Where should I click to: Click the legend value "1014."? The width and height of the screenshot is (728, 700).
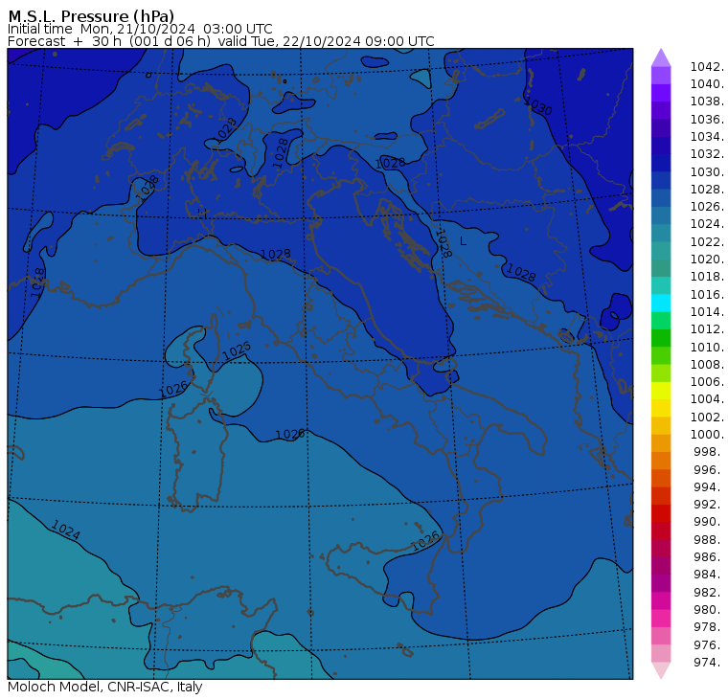click(x=707, y=311)
